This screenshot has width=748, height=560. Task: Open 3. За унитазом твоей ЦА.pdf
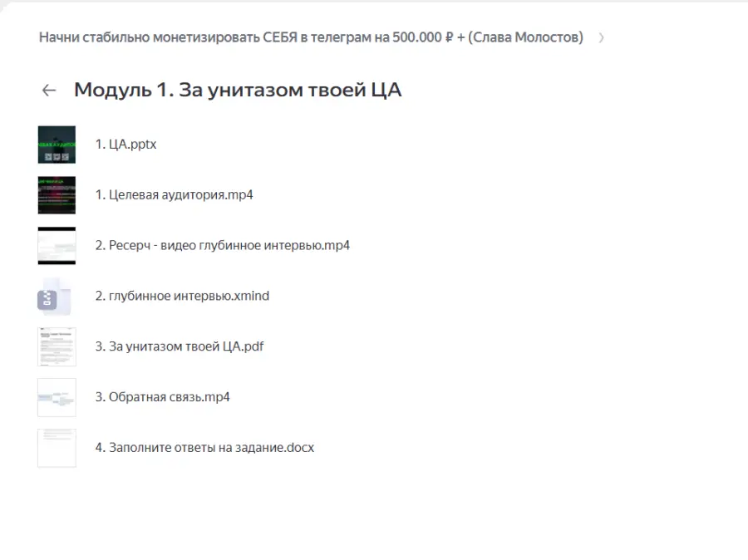coord(180,346)
